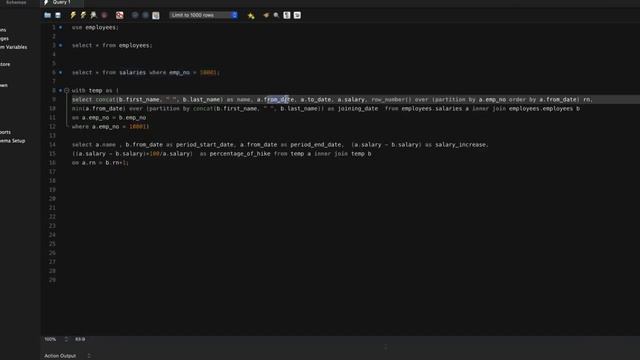Toggle the auto-commit mode icon
This screenshot has height=360, width=640.
coord(156,16)
